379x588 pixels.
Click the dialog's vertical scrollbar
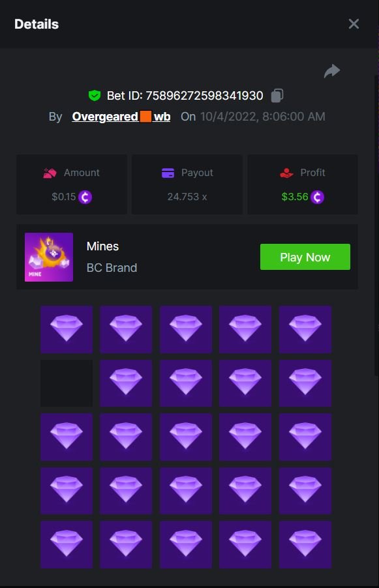pyautogui.click(x=376, y=225)
